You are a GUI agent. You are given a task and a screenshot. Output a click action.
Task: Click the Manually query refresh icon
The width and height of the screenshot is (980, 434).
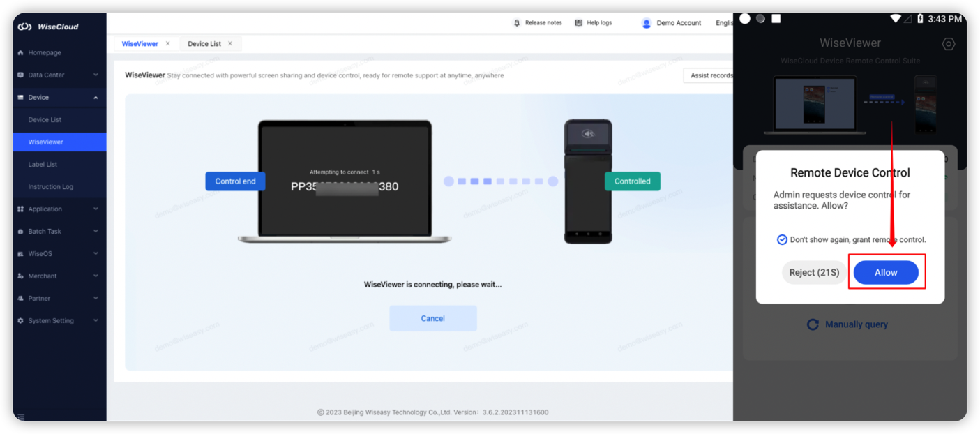point(813,324)
